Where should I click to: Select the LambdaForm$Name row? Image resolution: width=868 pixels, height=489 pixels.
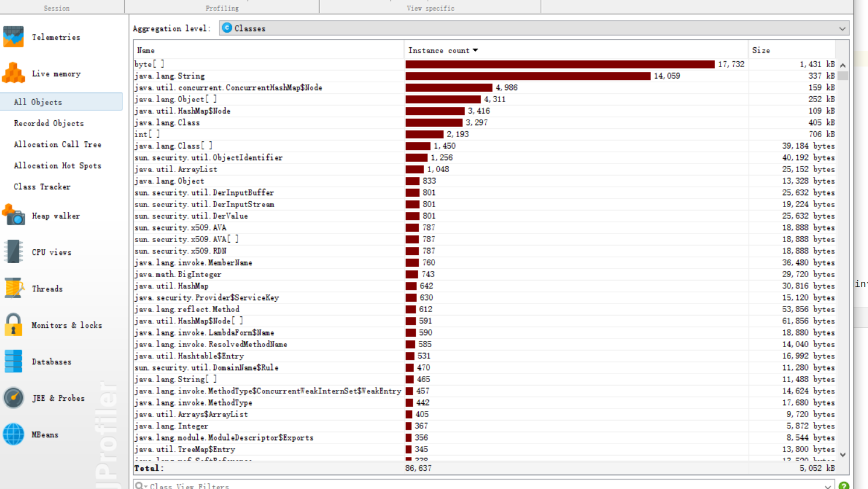485,333
